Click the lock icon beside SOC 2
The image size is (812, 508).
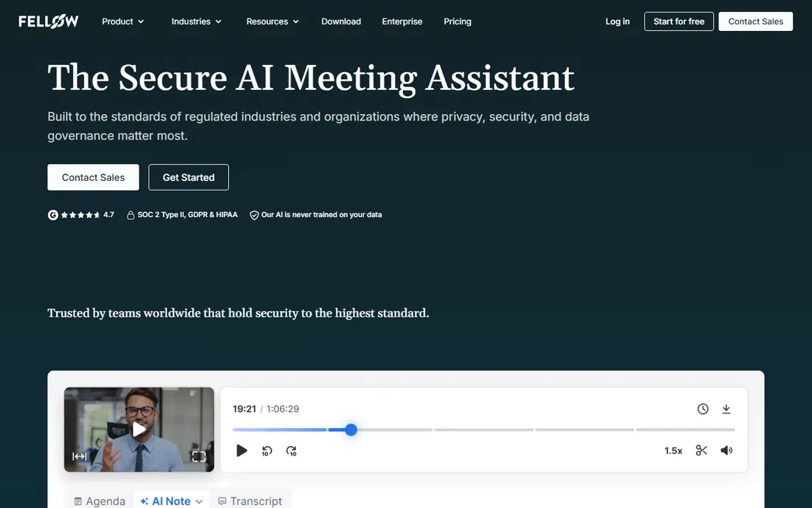click(x=131, y=215)
